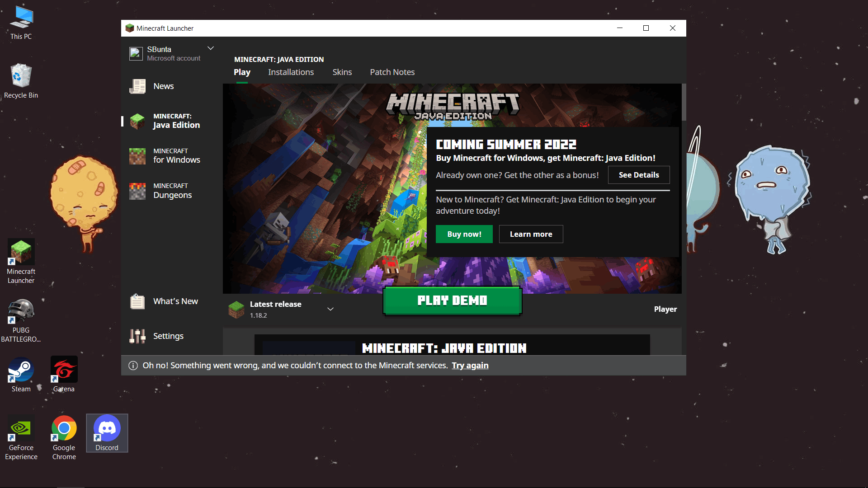The height and width of the screenshot is (488, 868).
Task: Select the PUBG Battlegrounds desktop shortcut
Action: tap(21, 321)
